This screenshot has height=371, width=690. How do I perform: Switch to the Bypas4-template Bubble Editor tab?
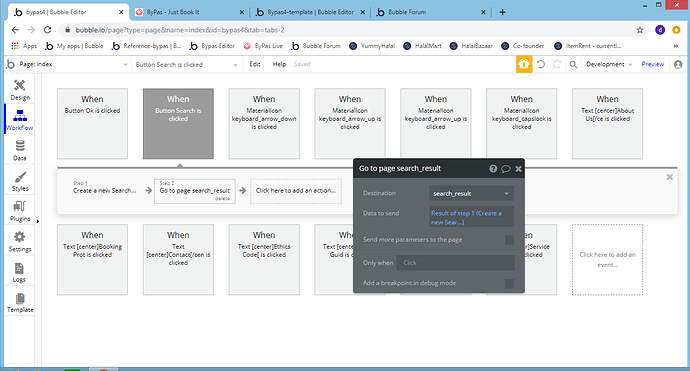pyautogui.click(x=310, y=12)
